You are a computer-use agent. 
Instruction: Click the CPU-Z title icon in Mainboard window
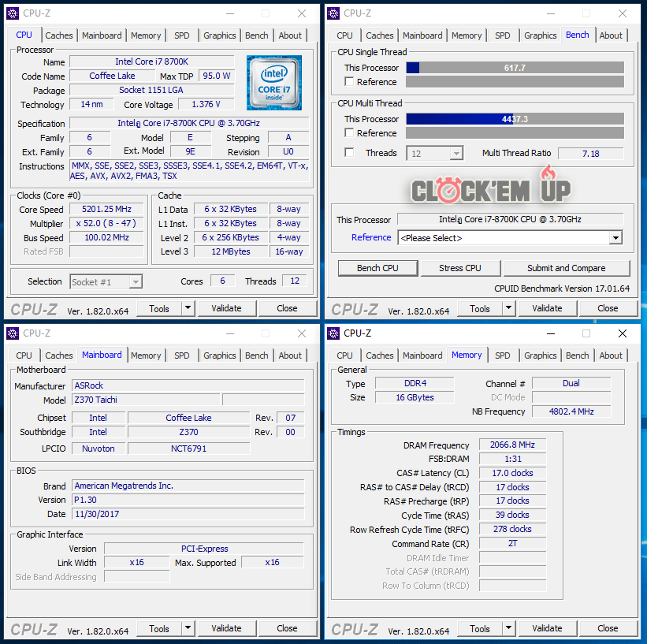13,333
